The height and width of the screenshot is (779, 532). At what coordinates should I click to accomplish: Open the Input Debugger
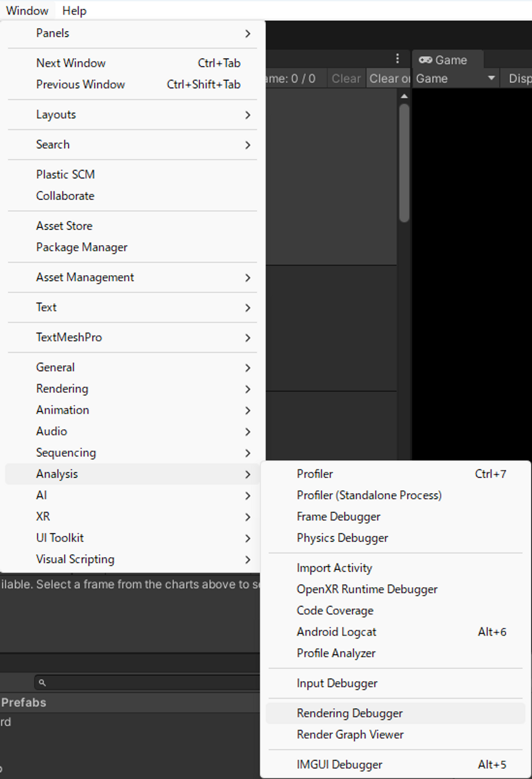[396, 683]
